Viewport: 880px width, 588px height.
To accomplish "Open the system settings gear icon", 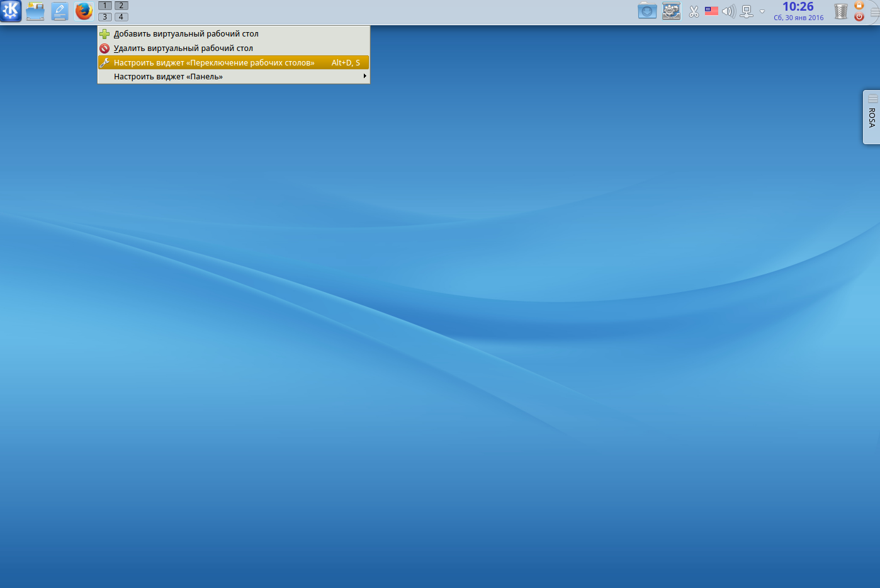I will [x=672, y=11].
